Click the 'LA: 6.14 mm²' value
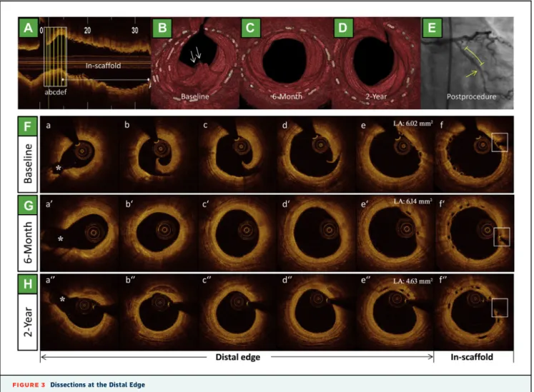This screenshot has width=534, height=392. [412, 201]
